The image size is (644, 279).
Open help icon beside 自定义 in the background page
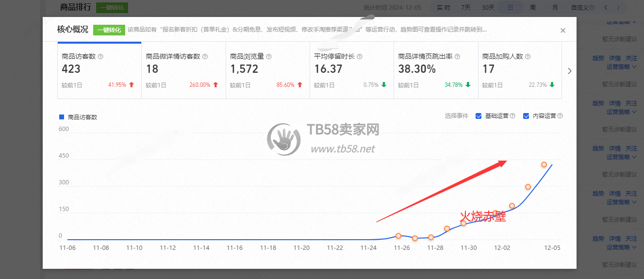point(592,8)
